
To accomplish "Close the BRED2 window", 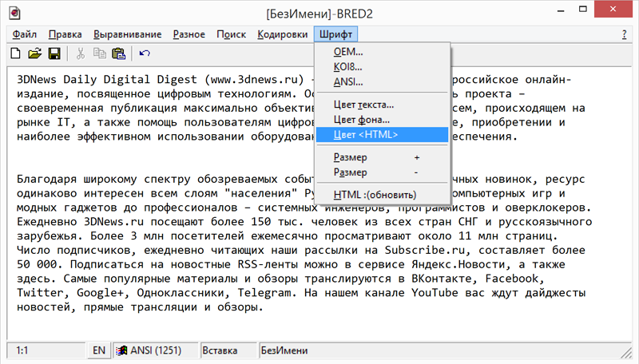I will click(x=613, y=9).
